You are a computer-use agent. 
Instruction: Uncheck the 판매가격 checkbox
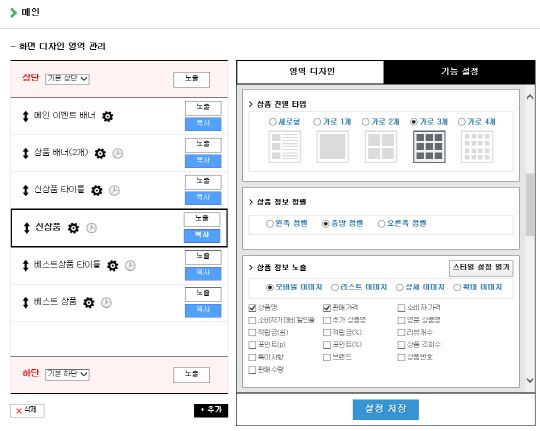pos(327,308)
